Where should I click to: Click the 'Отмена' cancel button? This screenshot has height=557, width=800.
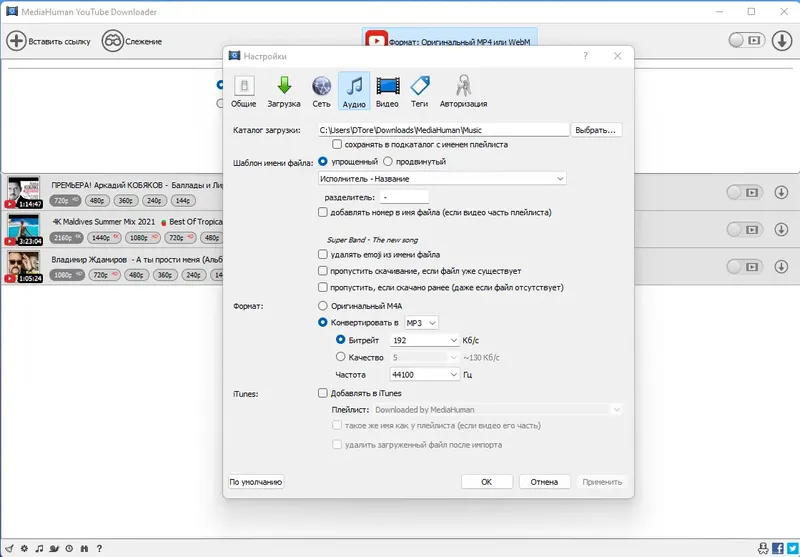(x=544, y=482)
